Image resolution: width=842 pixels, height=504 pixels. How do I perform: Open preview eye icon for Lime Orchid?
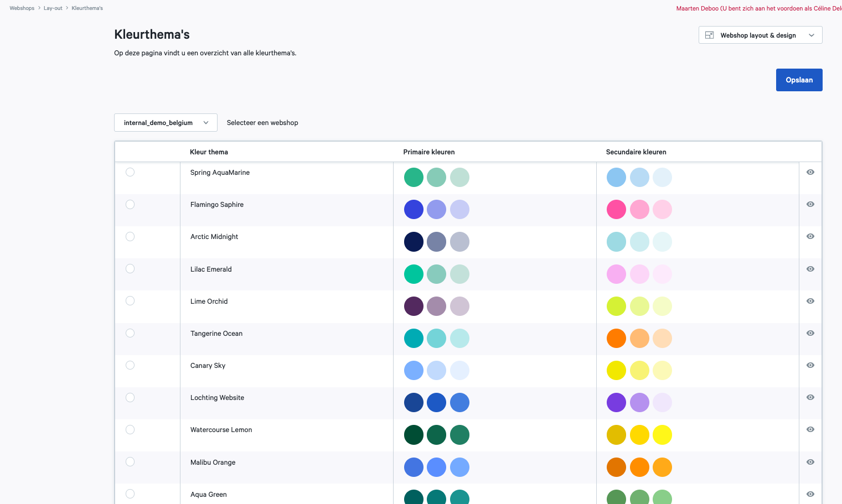(x=810, y=301)
